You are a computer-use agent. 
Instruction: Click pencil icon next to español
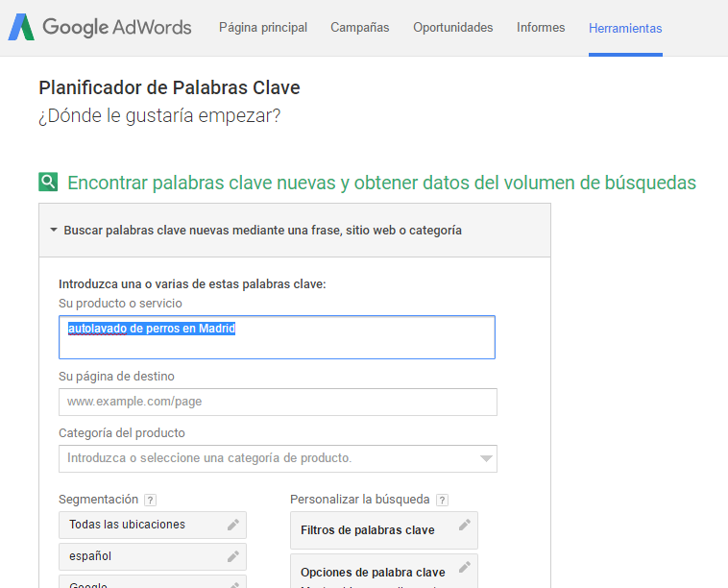coord(233,556)
